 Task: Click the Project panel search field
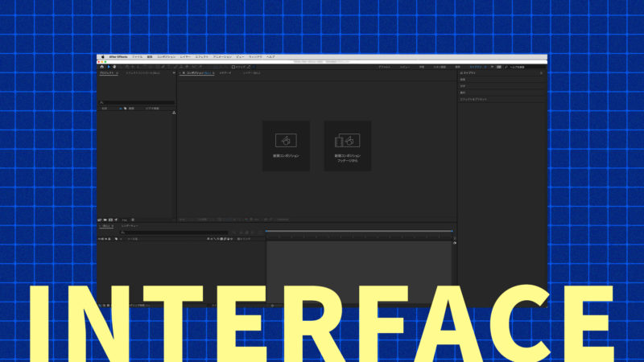pos(137,103)
